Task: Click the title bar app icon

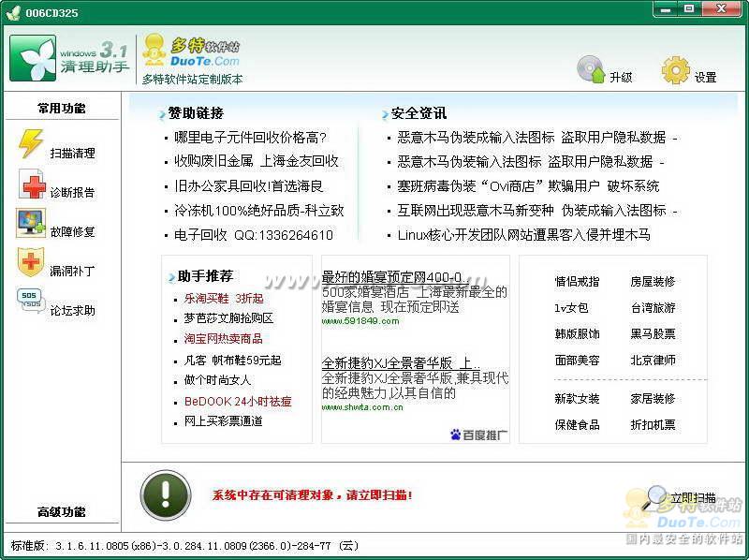Action: [13, 12]
